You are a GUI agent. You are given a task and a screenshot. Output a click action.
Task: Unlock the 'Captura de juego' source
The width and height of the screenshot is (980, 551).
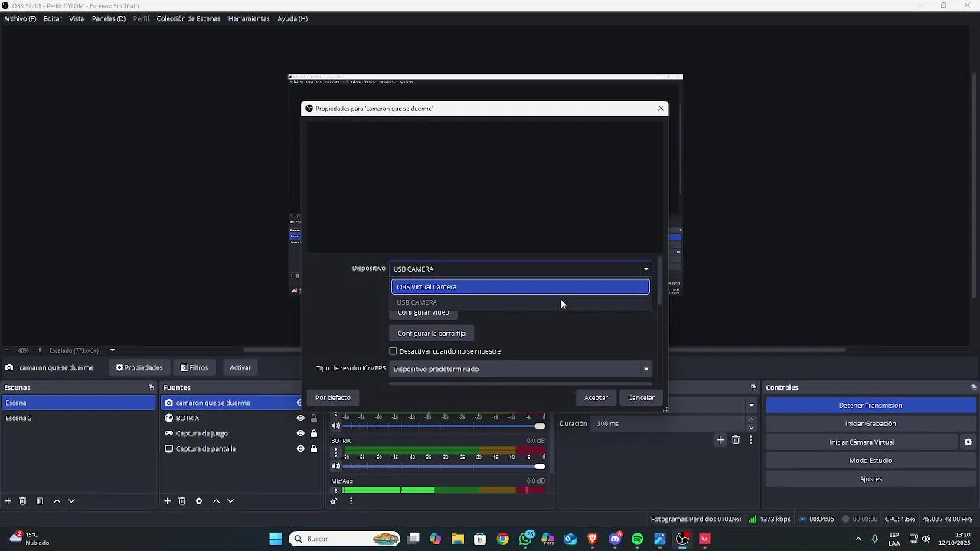coord(314,434)
